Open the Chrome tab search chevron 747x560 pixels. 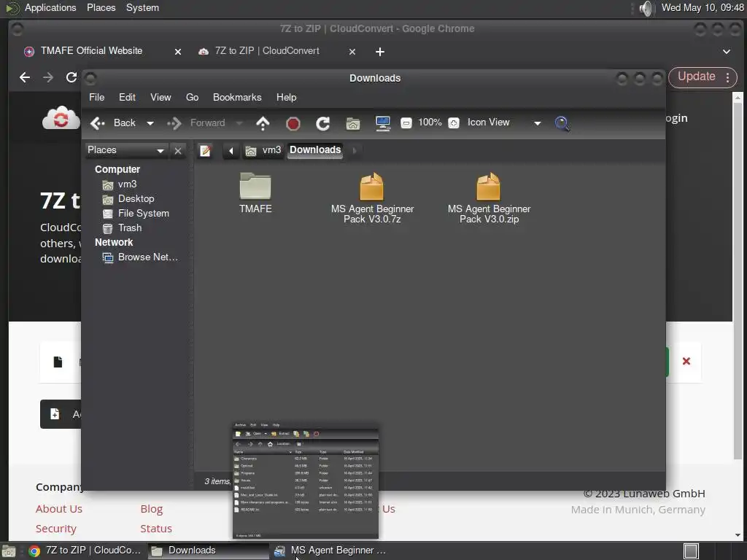tap(727, 52)
